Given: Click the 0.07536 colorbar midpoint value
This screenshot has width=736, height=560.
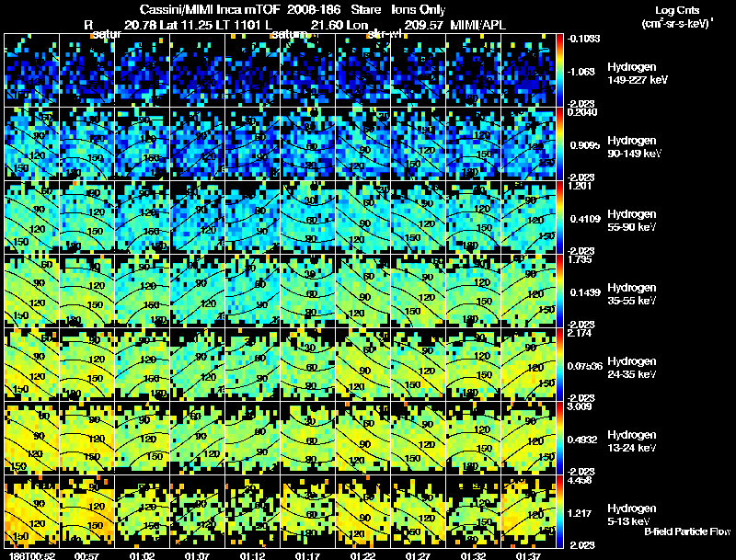Looking at the screenshot, I should click(585, 366).
